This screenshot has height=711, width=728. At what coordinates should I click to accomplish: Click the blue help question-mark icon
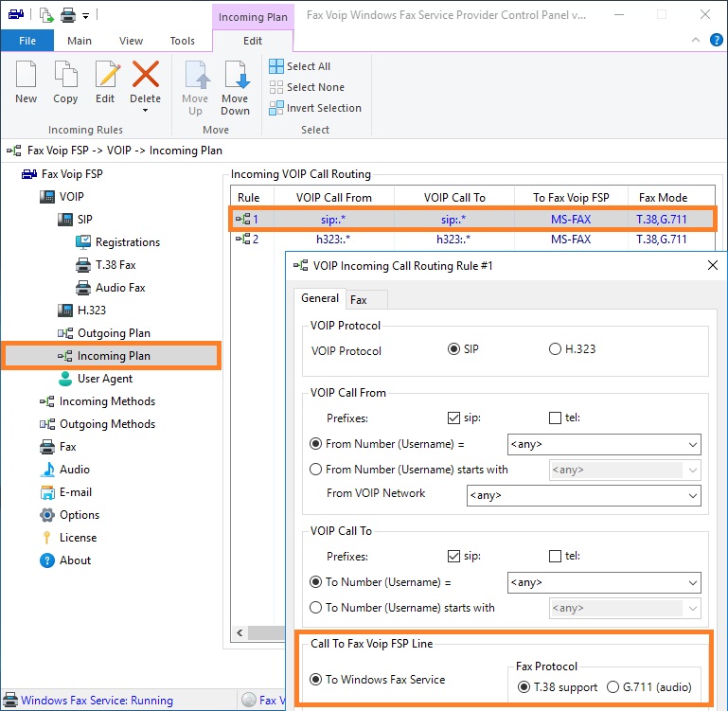click(716, 40)
